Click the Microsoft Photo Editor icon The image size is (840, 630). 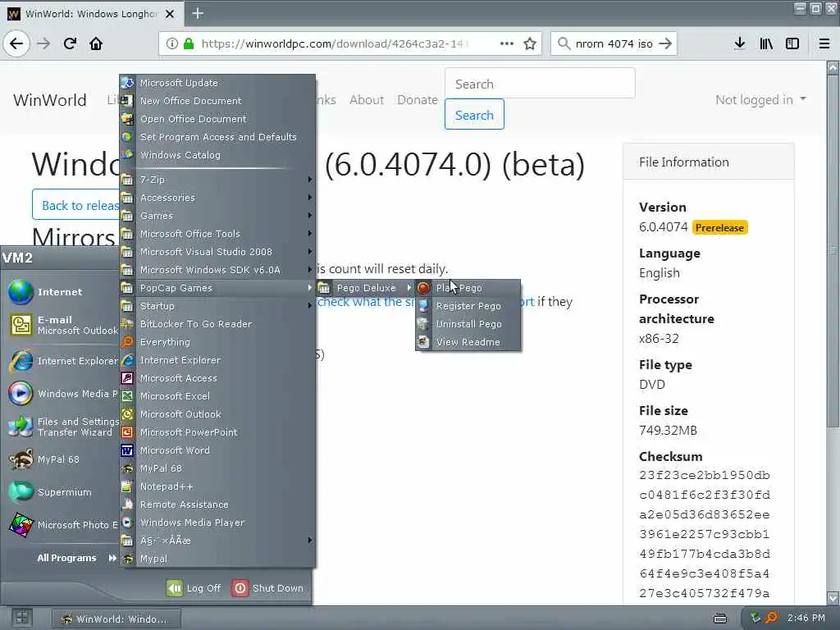(x=21, y=525)
